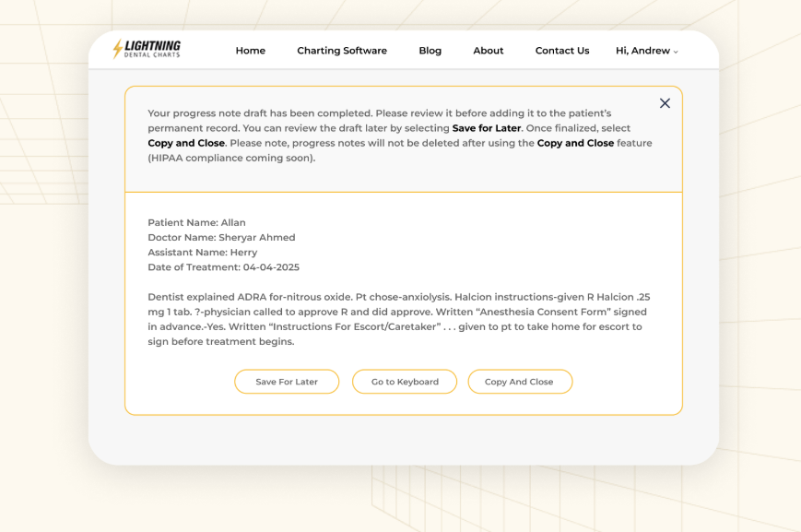Viewport: 801px width, 532px height.
Task: Select the Blog navigation item
Action: point(430,51)
